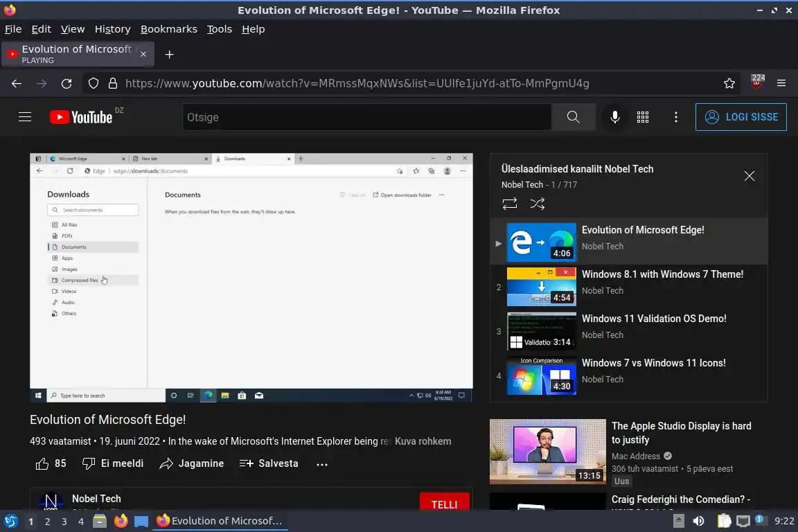Click Mac Address channel name
This screenshot has width=798, height=532.
tap(636, 456)
